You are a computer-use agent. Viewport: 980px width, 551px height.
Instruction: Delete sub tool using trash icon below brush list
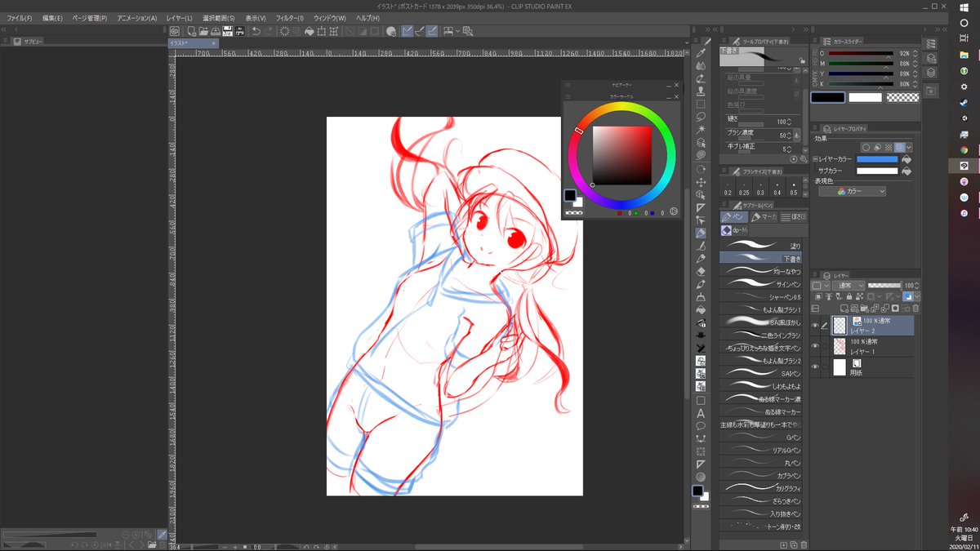click(804, 544)
